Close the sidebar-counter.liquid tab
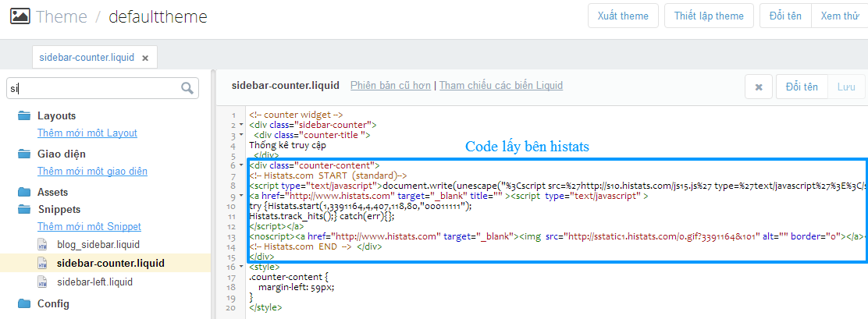868x319 pixels. pyautogui.click(x=145, y=58)
